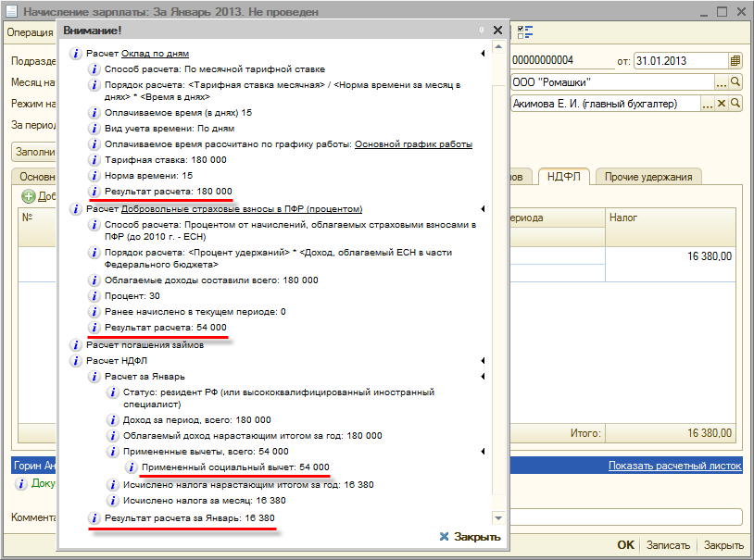This screenshot has height=560, width=754.
Task: Open calendar picker next to date 31.01.2013
Action: pyautogui.click(x=735, y=61)
